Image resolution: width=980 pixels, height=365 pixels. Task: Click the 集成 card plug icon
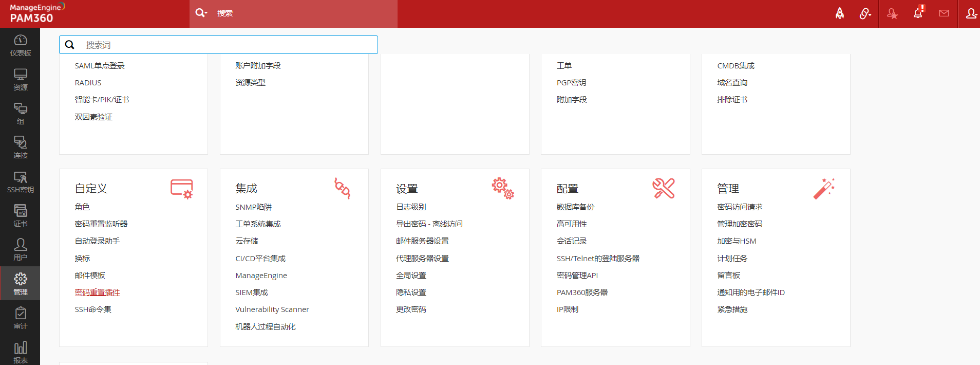pyautogui.click(x=343, y=189)
